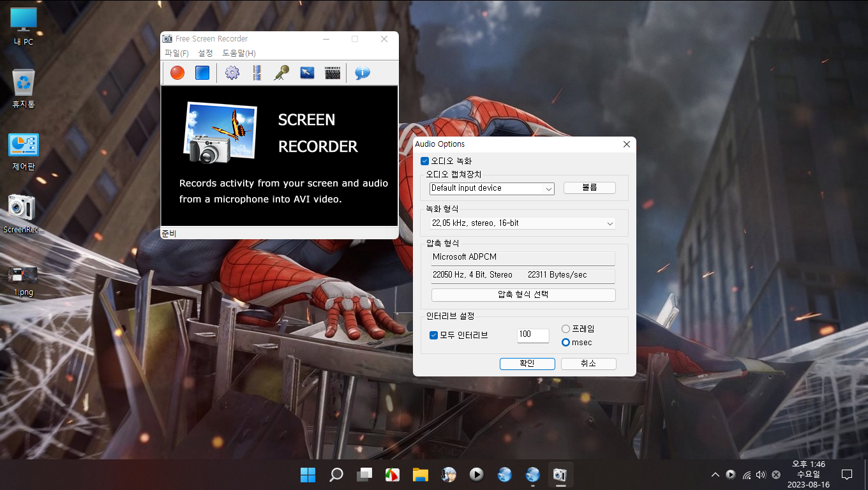Open Task View on the taskbar
Viewport: 868px width, 490px height.
click(x=364, y=475)
